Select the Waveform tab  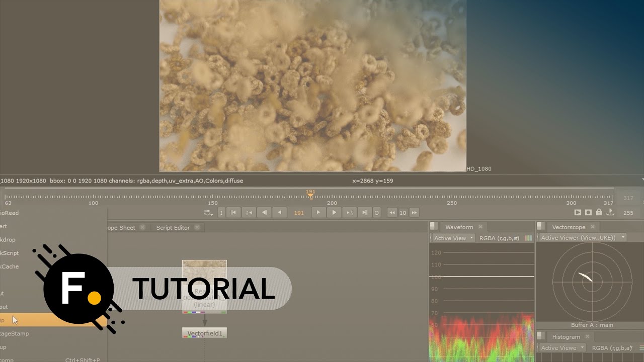pyautogui.click(x=459, y=227)
